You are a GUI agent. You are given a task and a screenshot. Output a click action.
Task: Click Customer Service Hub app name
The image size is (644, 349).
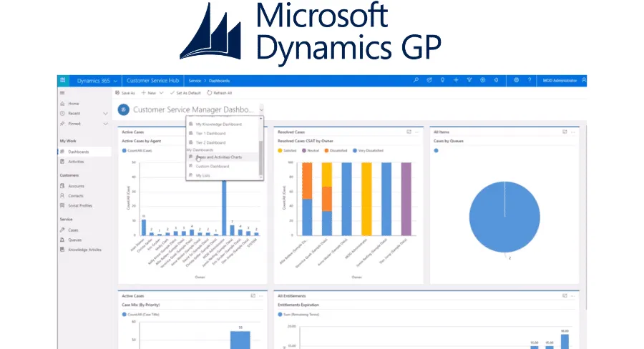tap(153, 81)
